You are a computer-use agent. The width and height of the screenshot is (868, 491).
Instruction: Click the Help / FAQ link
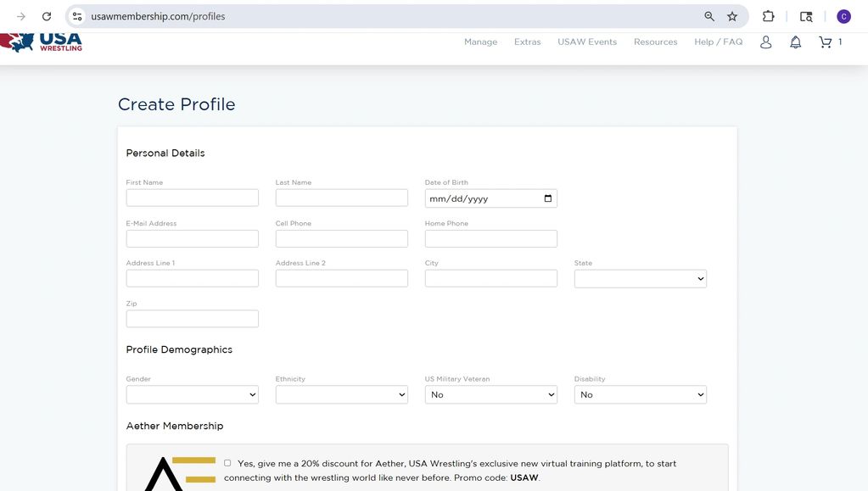point(718,42)
